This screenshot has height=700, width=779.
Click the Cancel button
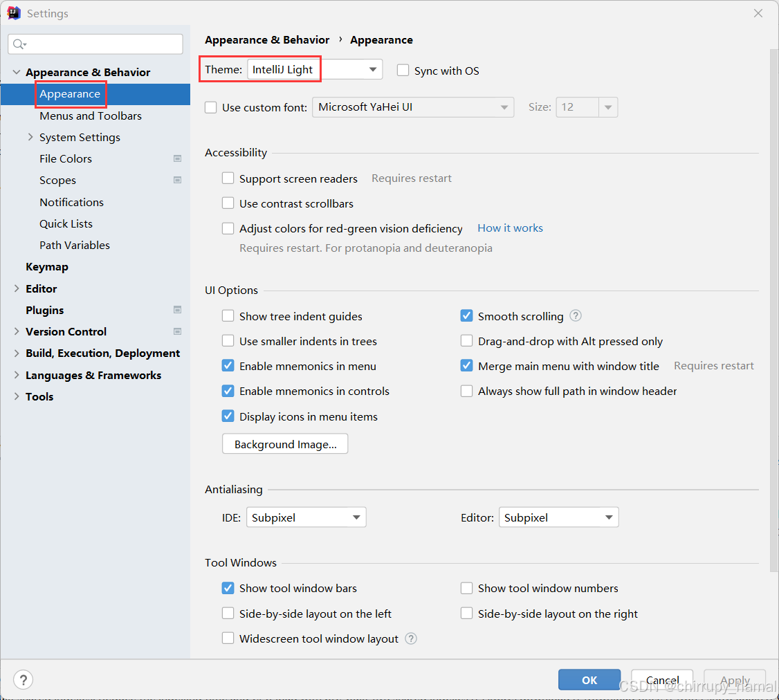[x=662, y=680]
